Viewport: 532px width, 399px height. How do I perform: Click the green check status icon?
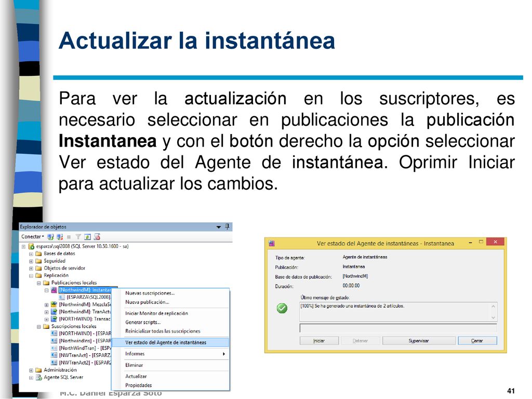282,308
